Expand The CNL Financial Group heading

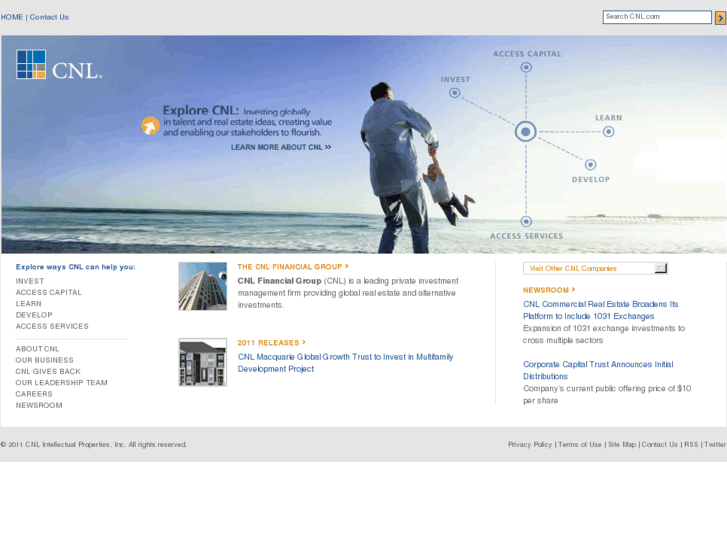293,267
